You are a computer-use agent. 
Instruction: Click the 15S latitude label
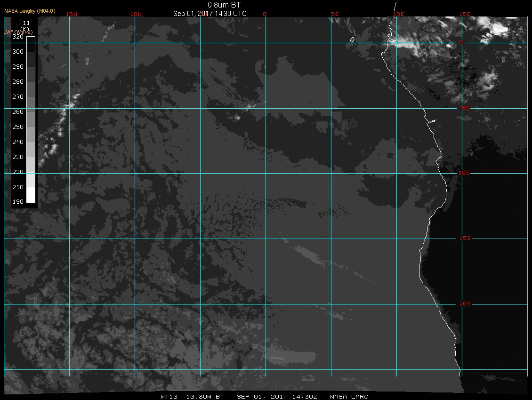465,239
